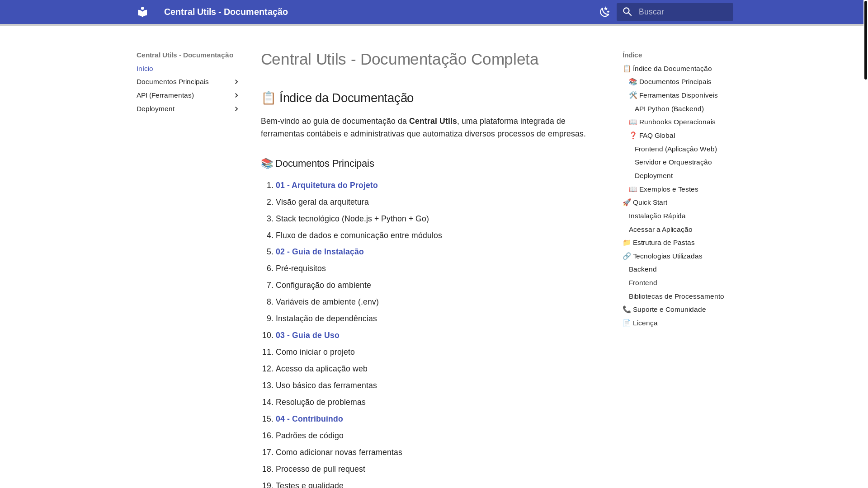Focus the Buscar search field
The image size is (868, 488).
[x=675, y=12]
